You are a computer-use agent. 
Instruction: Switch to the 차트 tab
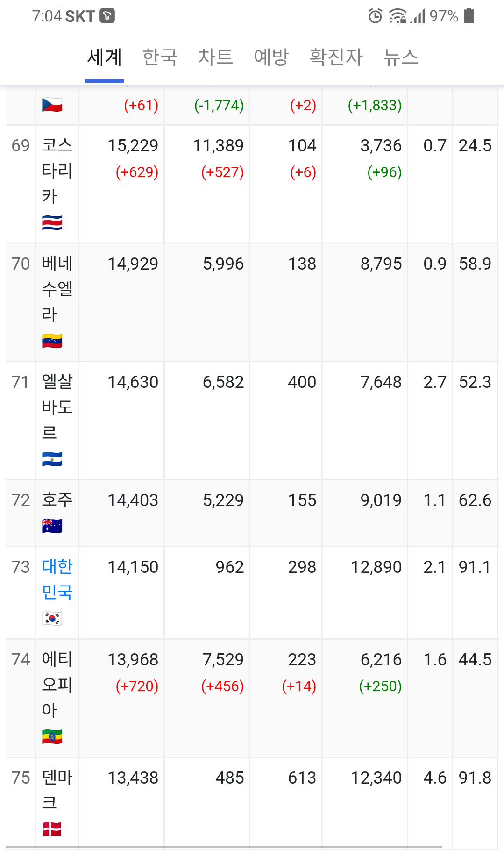click(215, 57)
